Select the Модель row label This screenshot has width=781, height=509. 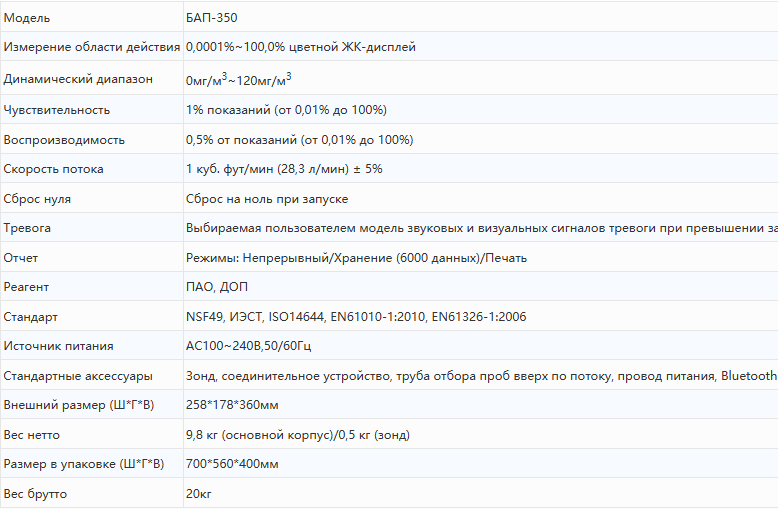pyautogui.click(x=27, y=18)
